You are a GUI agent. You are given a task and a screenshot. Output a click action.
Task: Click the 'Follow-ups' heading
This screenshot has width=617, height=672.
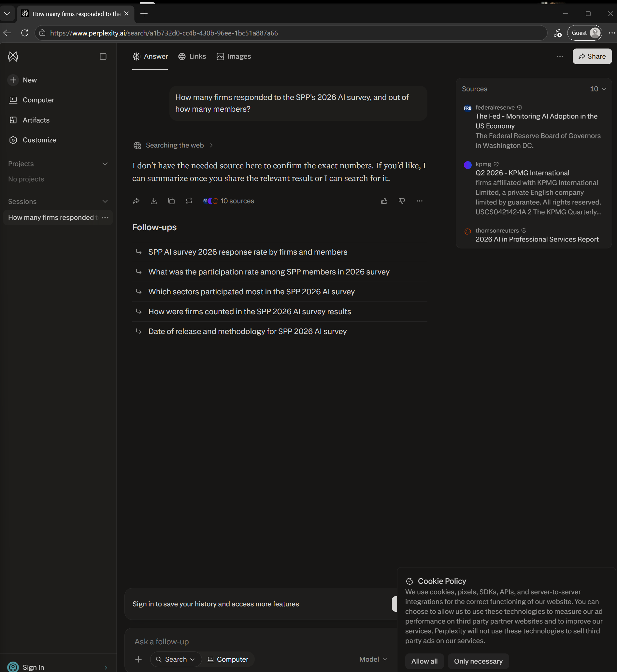[154, 227]
